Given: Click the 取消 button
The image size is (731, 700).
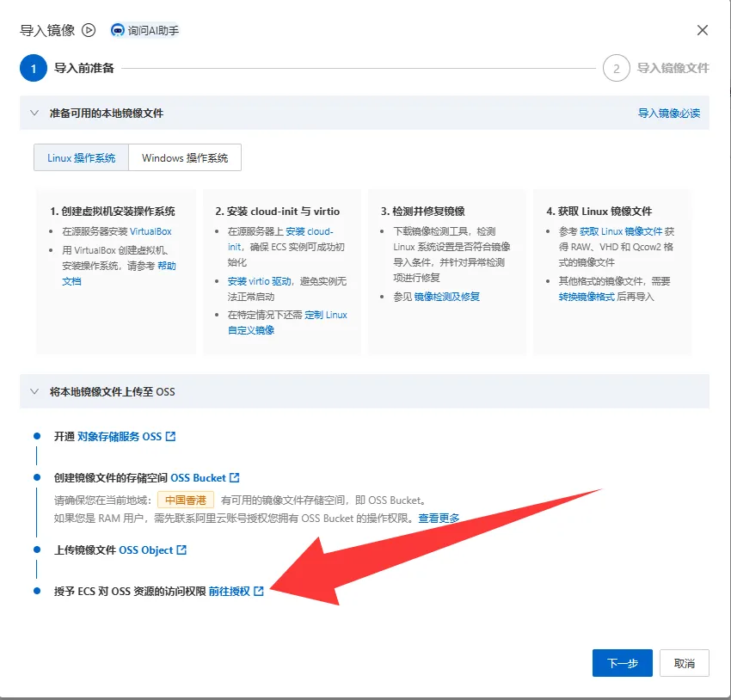Looking at the screenshot, I should pos(684,663).
